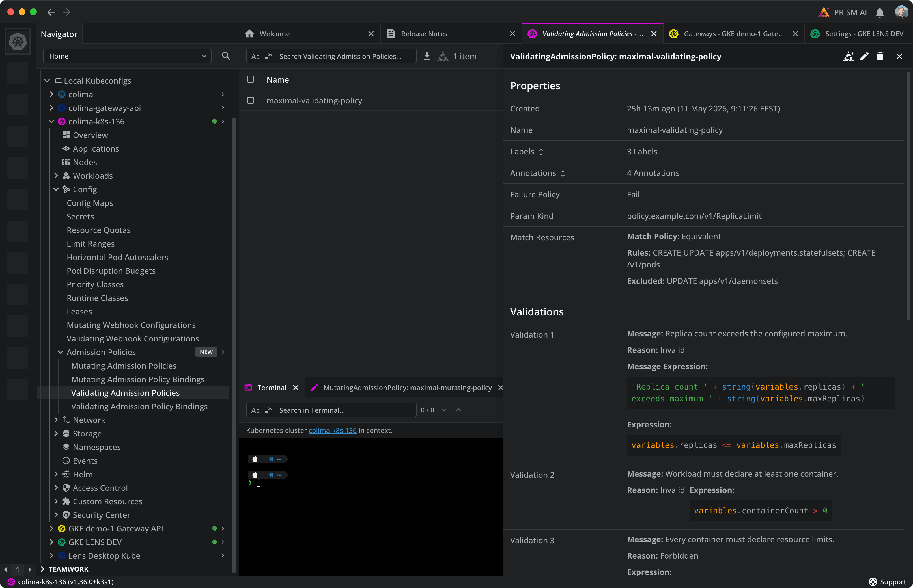The image size is (913, 588).
Task: Open the Navigator panel tab
Action: (59, 34)
